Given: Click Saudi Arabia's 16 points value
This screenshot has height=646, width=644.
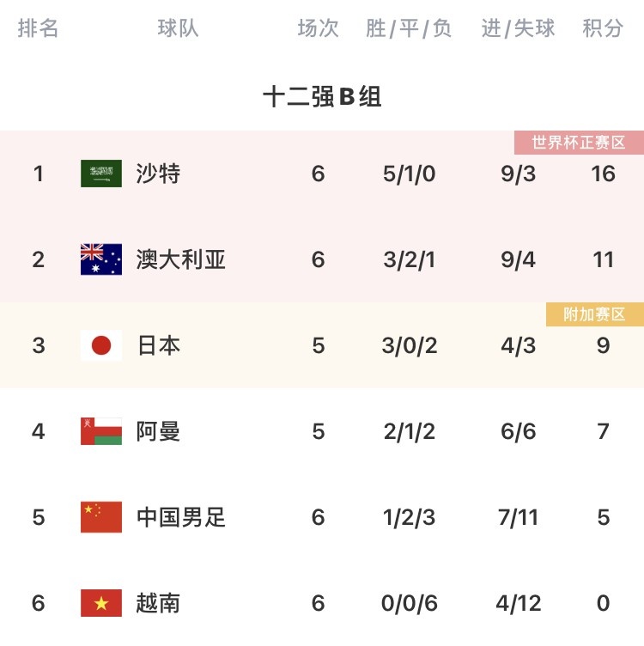Looking at the screenshot, I should pos(604,174).
